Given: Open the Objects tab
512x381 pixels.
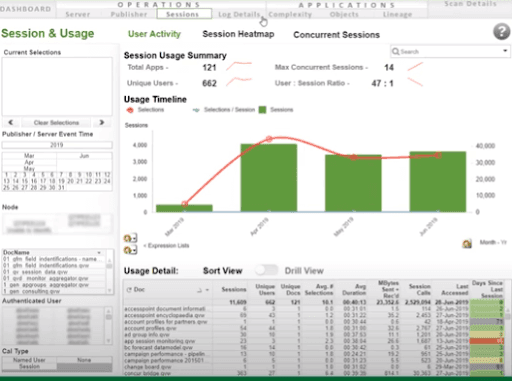Looking at the screenshot, I should click(344, 14).
